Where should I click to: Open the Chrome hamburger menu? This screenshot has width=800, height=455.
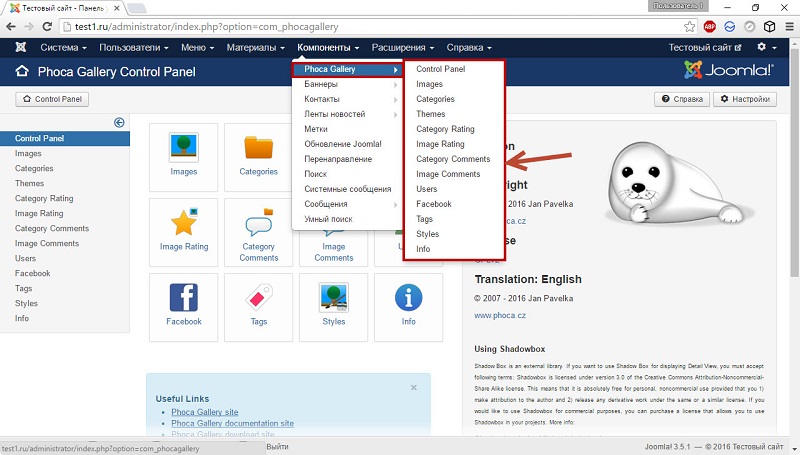point(789,27)
